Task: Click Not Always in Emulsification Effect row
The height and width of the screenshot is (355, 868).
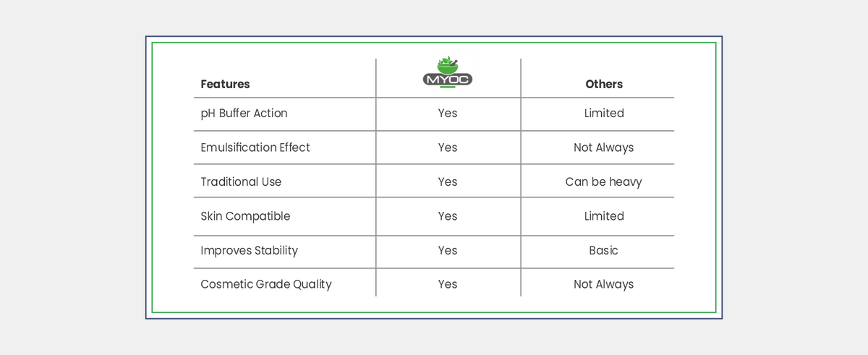Action: [604, 147]
